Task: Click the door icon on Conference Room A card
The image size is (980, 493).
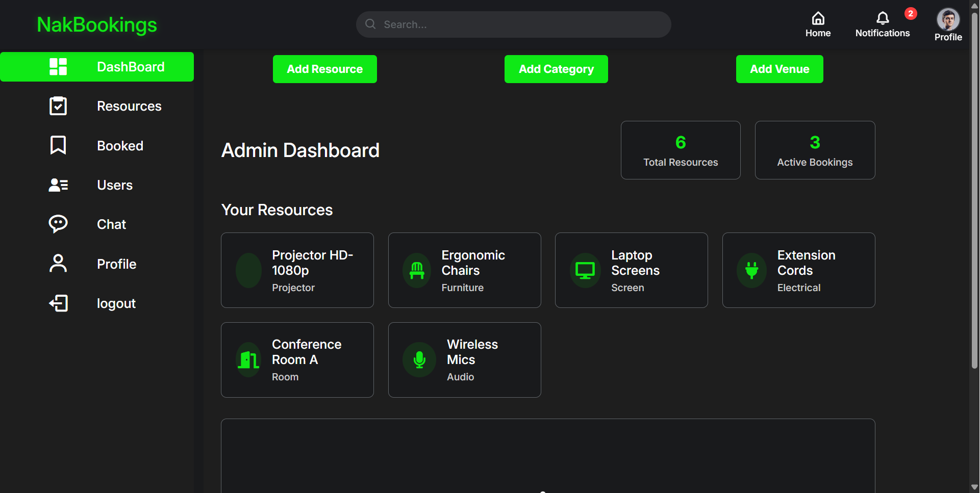Action: click(x=248, y=359)
